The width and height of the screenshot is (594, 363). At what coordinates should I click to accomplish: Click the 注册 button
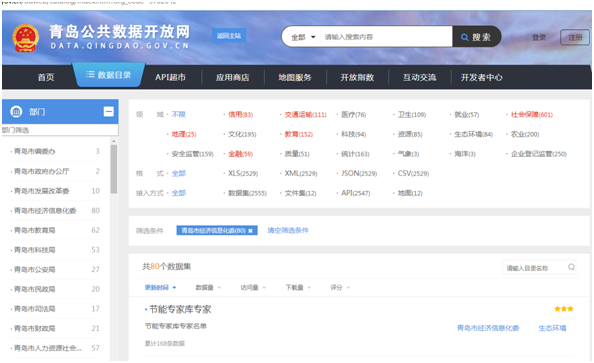575,37
